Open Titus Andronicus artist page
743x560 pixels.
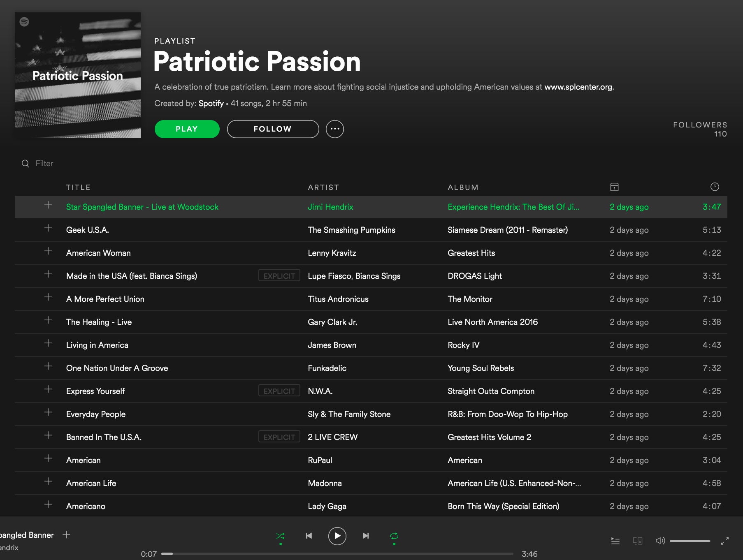point(338,299)
